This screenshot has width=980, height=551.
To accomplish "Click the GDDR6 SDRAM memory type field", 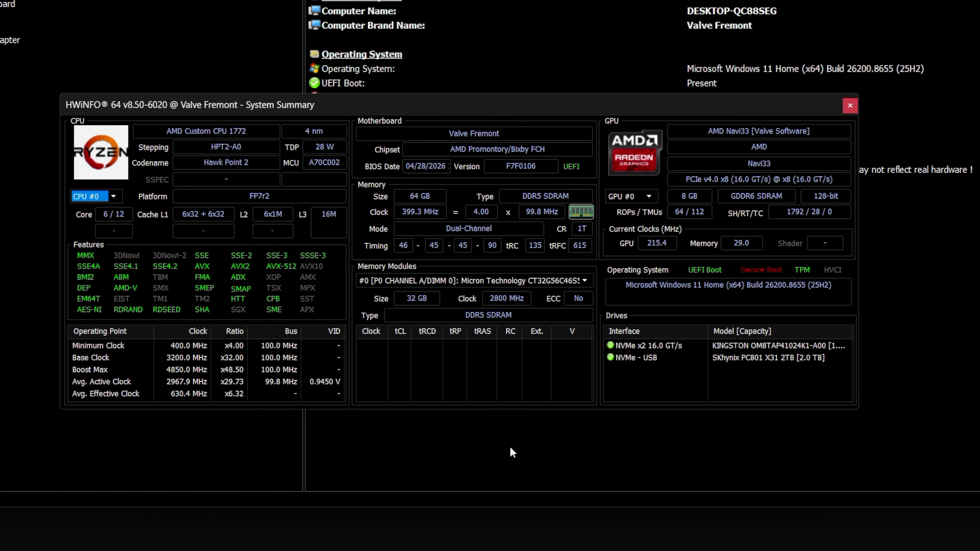I will [756, 196].
